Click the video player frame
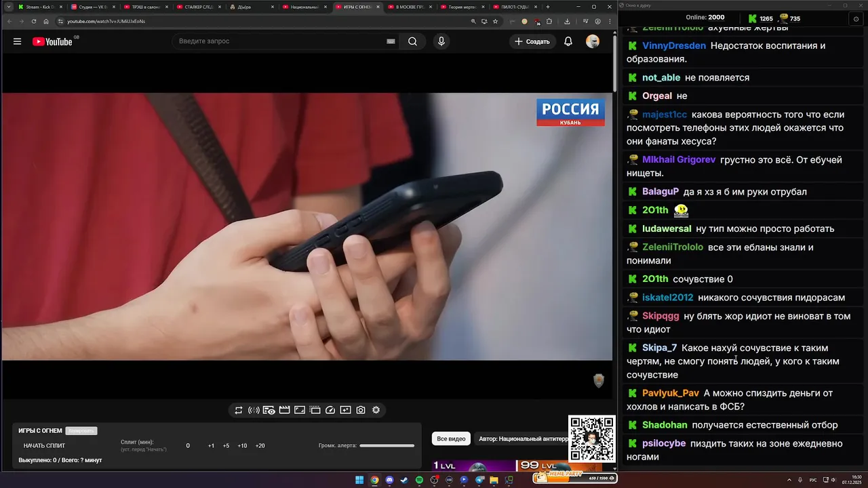This screenshot has width=868, height=488. pyautogui.click(x=307, y=226)
